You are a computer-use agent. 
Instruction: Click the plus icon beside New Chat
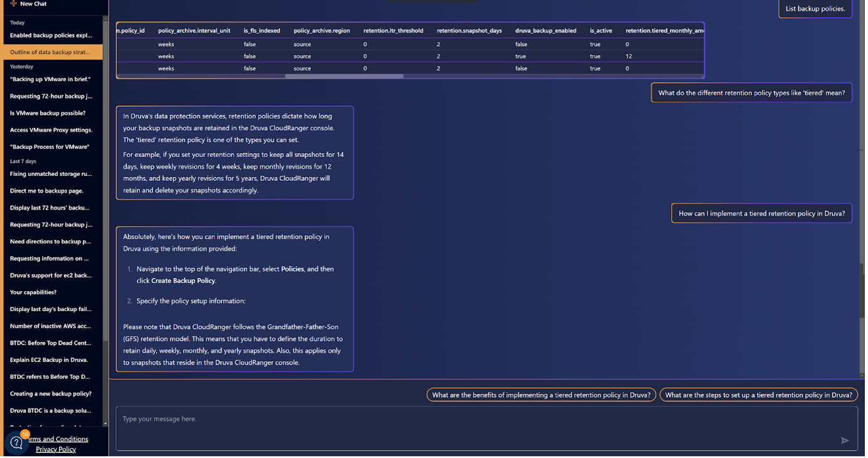pyautogui.click(x=13, y=4)
